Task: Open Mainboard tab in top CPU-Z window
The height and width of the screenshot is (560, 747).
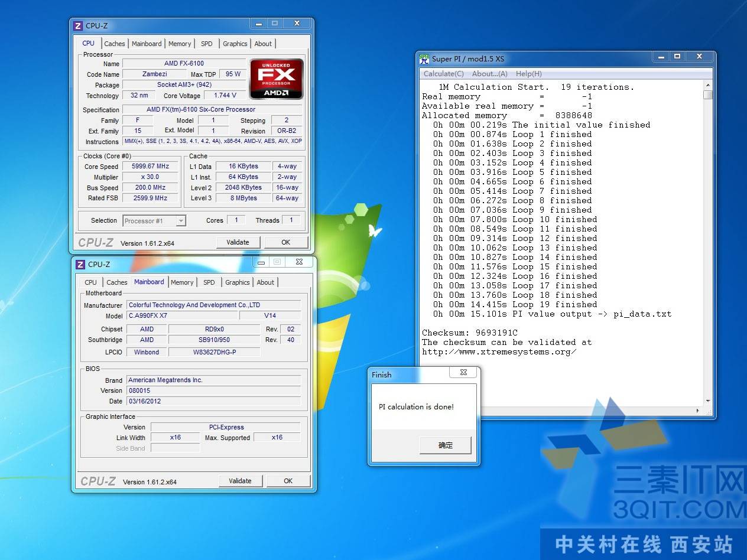Action: click(x=147, y=44)
